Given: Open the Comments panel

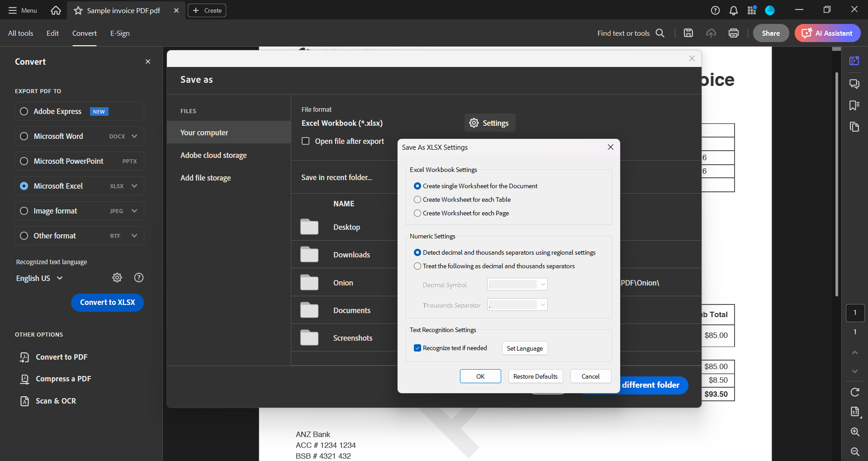Looking at the screenshot, I should click(x=854, y=84).
